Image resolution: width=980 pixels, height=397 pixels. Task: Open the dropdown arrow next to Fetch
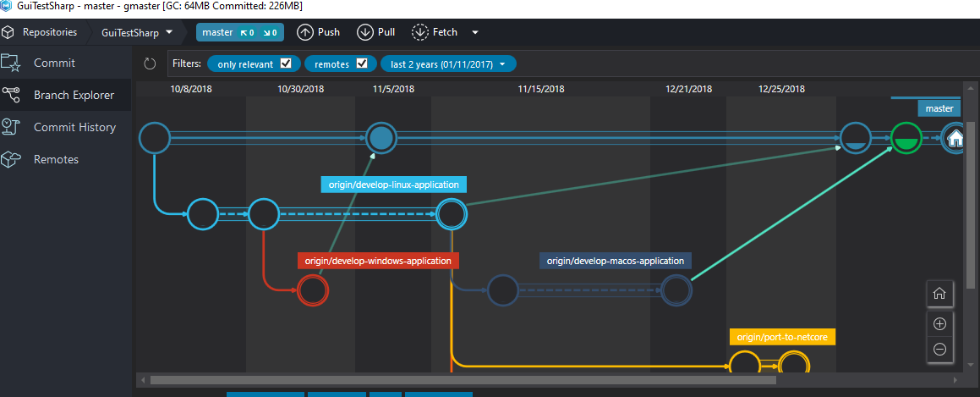tap(475, 32)
